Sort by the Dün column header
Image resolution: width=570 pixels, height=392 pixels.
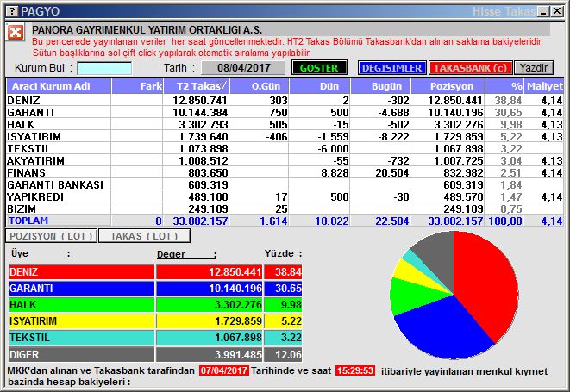(x=320, y=86)
